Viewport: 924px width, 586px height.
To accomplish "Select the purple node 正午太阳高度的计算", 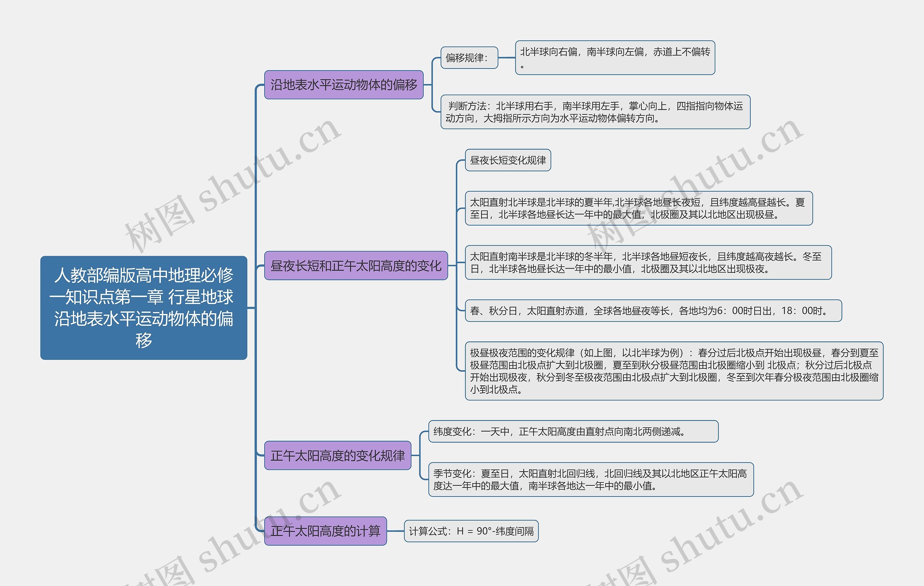I will point(326,531).
